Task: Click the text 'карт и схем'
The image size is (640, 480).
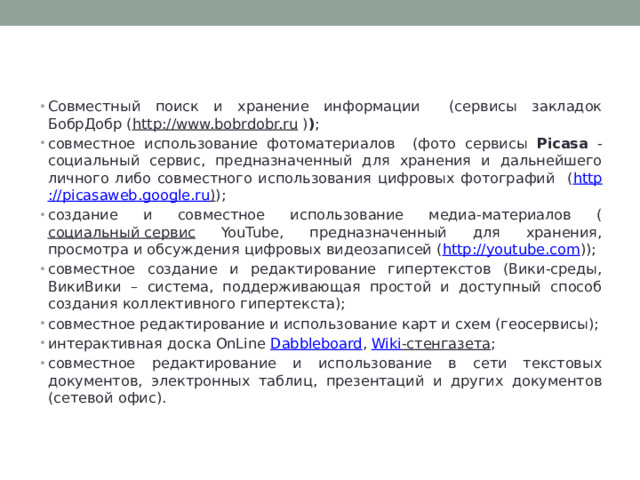Action: tap(446, 324)
